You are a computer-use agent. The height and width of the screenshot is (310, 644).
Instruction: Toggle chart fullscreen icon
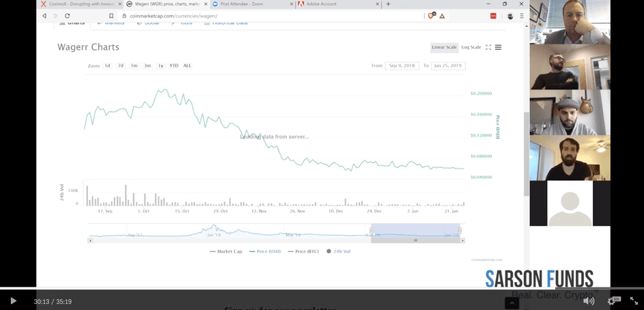pyautogui.click(x=488, y=47)
